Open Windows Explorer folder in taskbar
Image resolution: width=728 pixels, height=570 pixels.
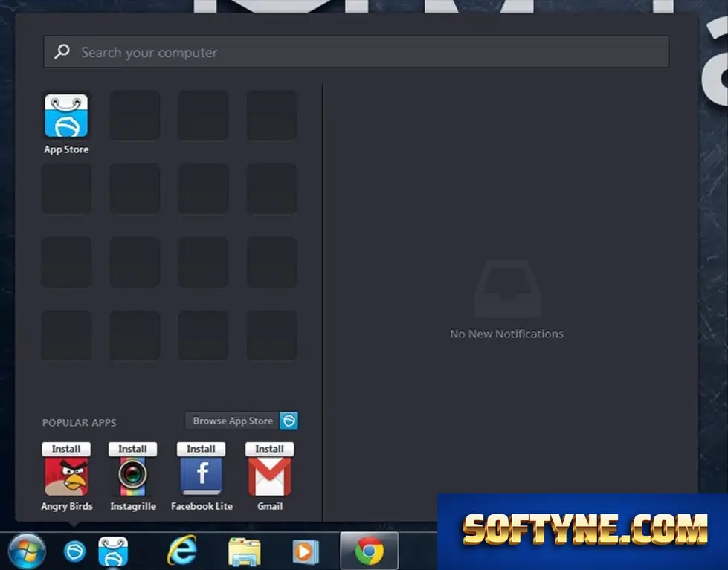(244, 551)
